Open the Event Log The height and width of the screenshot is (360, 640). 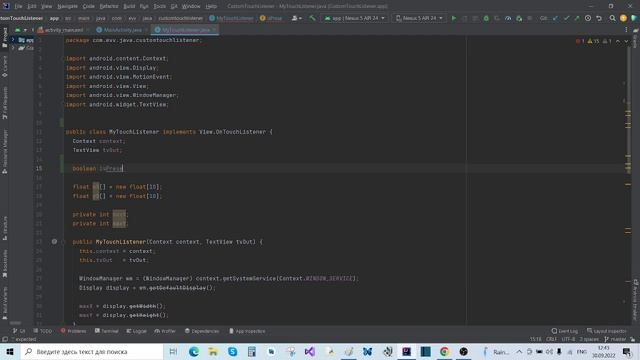click(x=565, y=331)
